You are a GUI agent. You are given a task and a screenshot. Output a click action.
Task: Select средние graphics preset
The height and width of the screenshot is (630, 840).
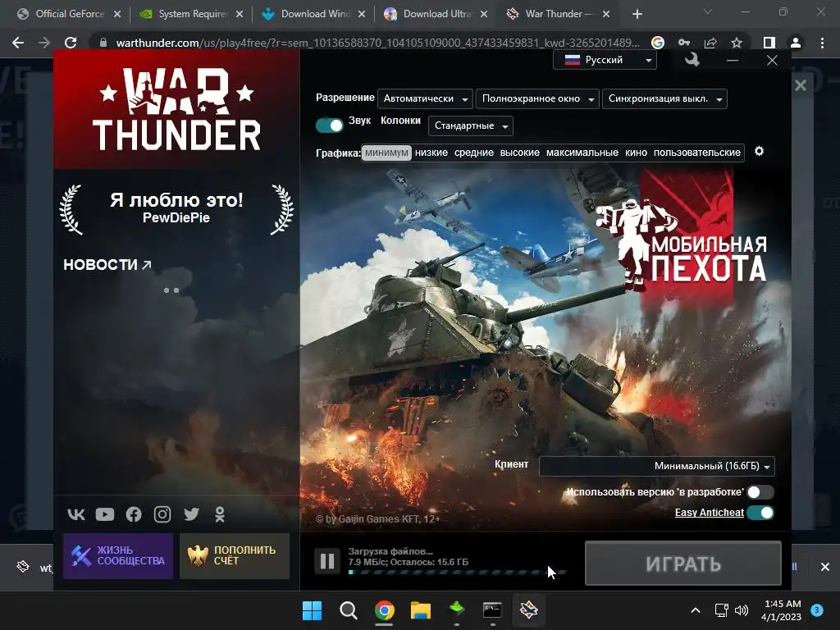pos(474,153)
